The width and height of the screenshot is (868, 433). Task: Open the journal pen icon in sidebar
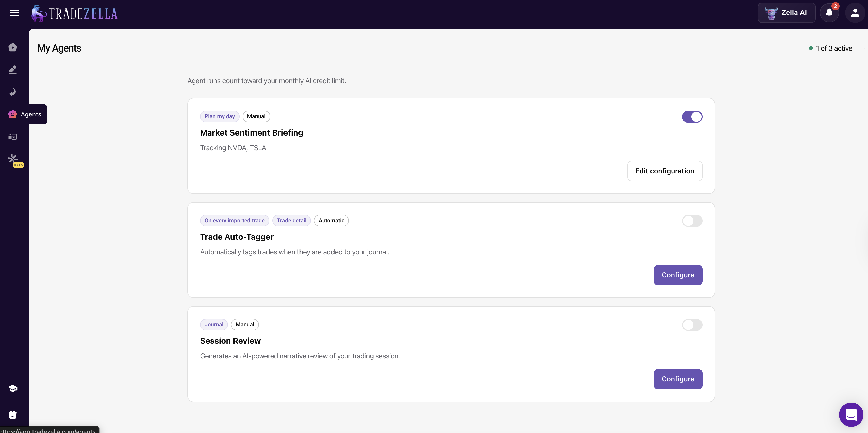click(x=13, y=69)
